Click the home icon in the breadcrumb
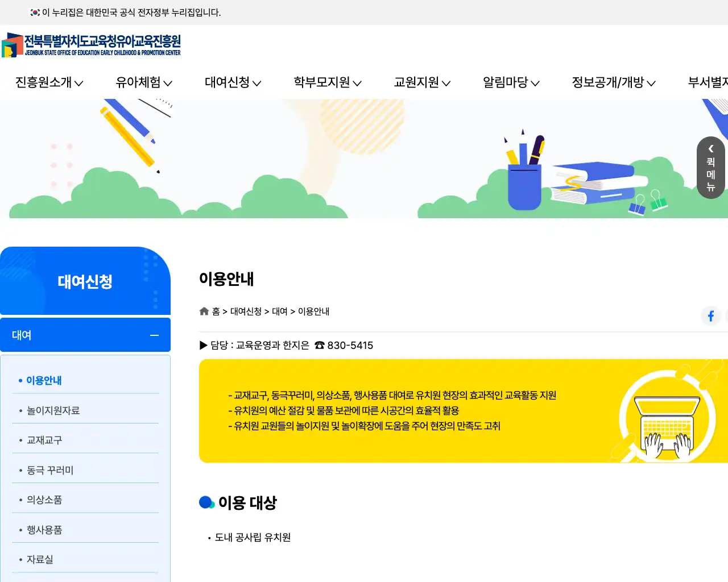 [204, 311]
